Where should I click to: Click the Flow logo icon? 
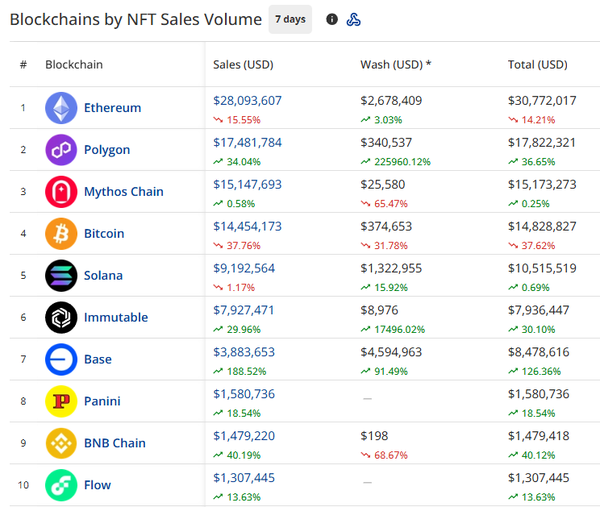pyautogui.click(x=61, y=485)
